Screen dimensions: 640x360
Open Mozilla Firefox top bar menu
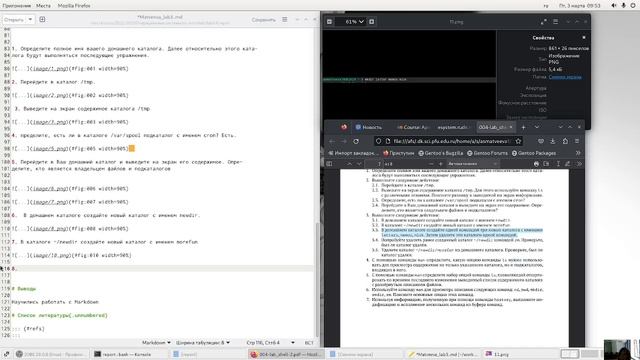click(x=74, y=6)
